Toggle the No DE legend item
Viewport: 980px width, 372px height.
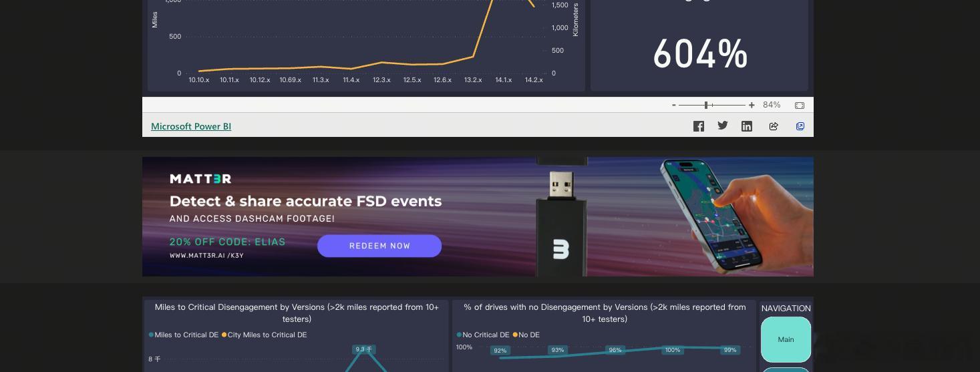coord(526,335)
